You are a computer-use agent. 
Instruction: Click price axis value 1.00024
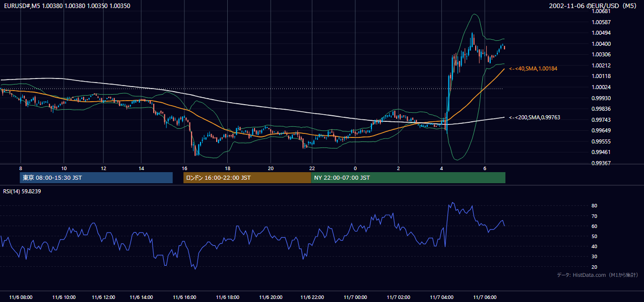click(x=601, y=87)
